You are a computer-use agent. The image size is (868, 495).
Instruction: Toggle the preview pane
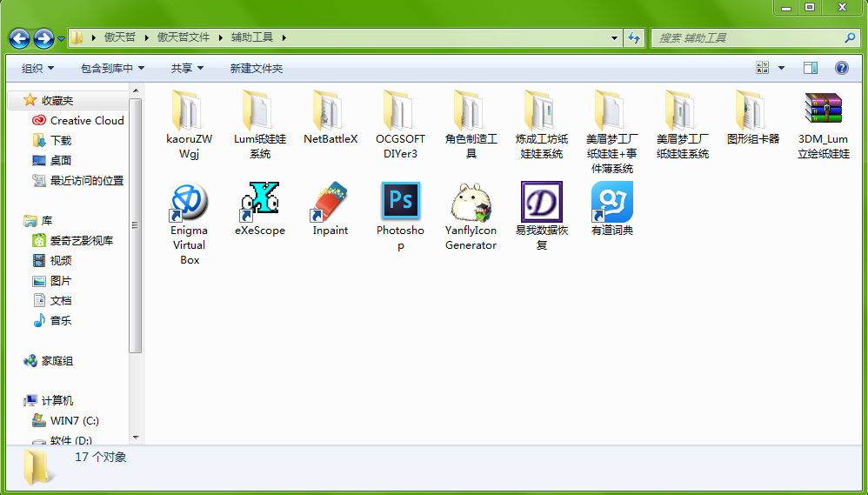click(x=811, y=68)
